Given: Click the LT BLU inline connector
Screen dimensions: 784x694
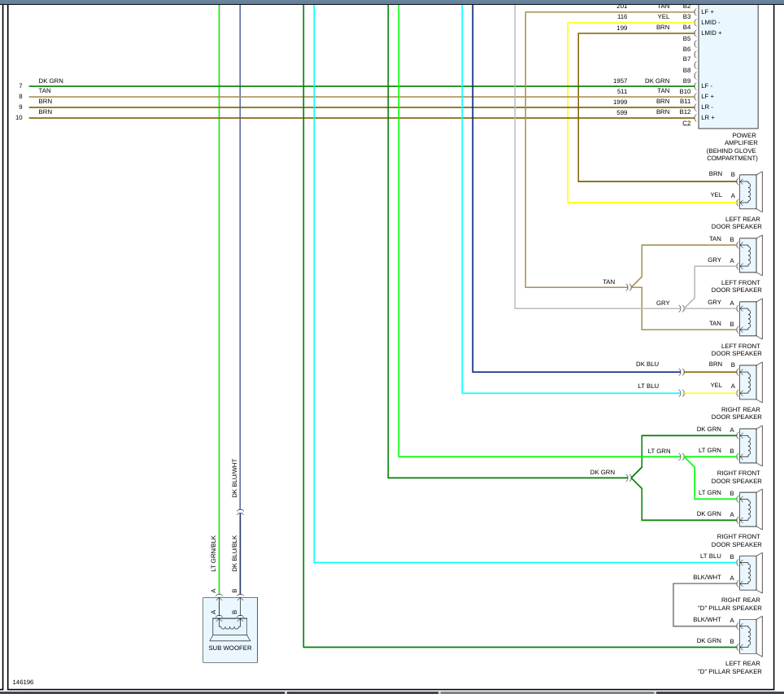Looking at the screenshot, I should (x=682, y=393).
